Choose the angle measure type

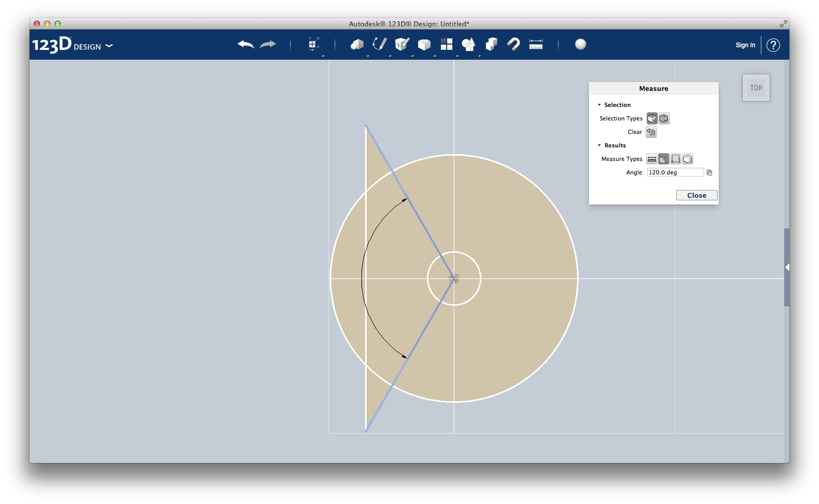(x=664, y=159)
